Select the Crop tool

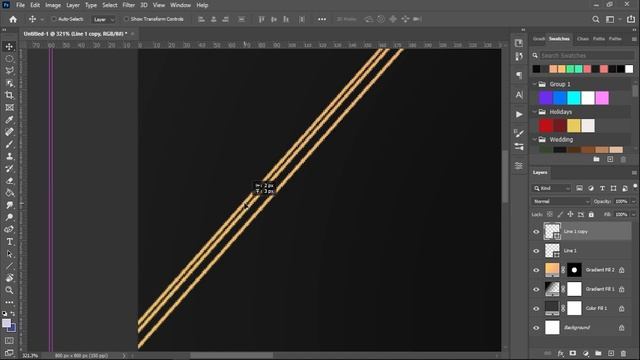(x=9, y=96)
